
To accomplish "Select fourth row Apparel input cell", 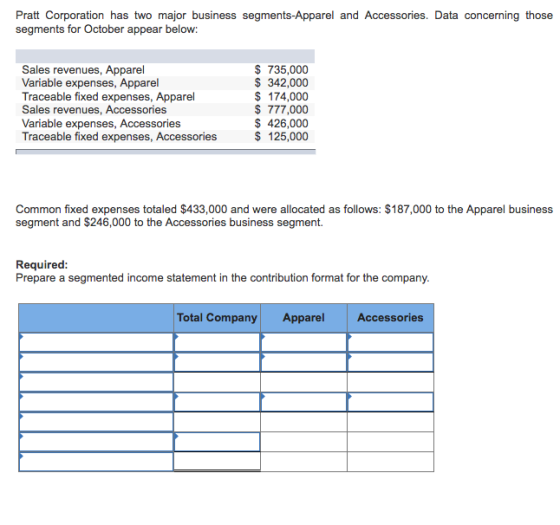I will pos(304,402).
